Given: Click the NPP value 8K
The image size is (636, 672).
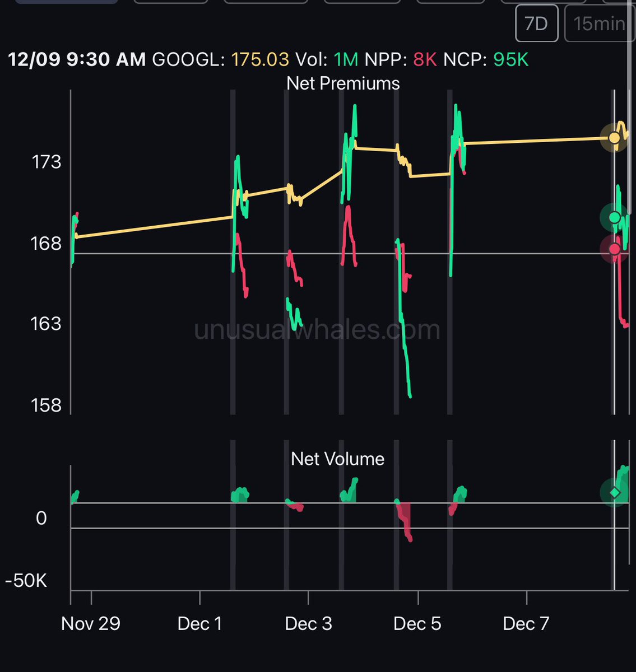Looking at the screenshot, I should coord(425,59).
